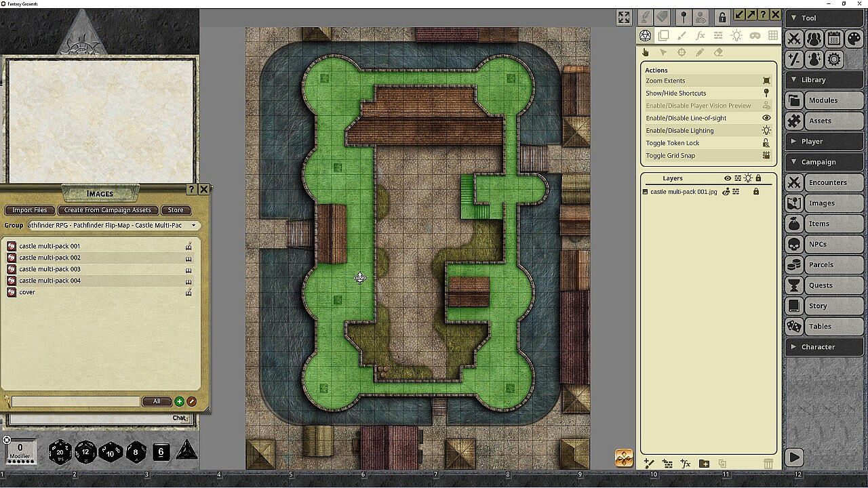Image resolution: width=868 pixels, height=488 pixels.
Task: Click Zoom Extents action
Action: click(708, 81)
